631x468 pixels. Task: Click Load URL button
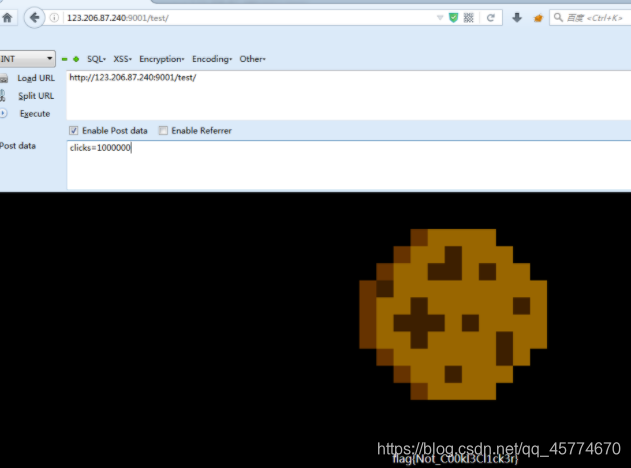coord(36,78)
